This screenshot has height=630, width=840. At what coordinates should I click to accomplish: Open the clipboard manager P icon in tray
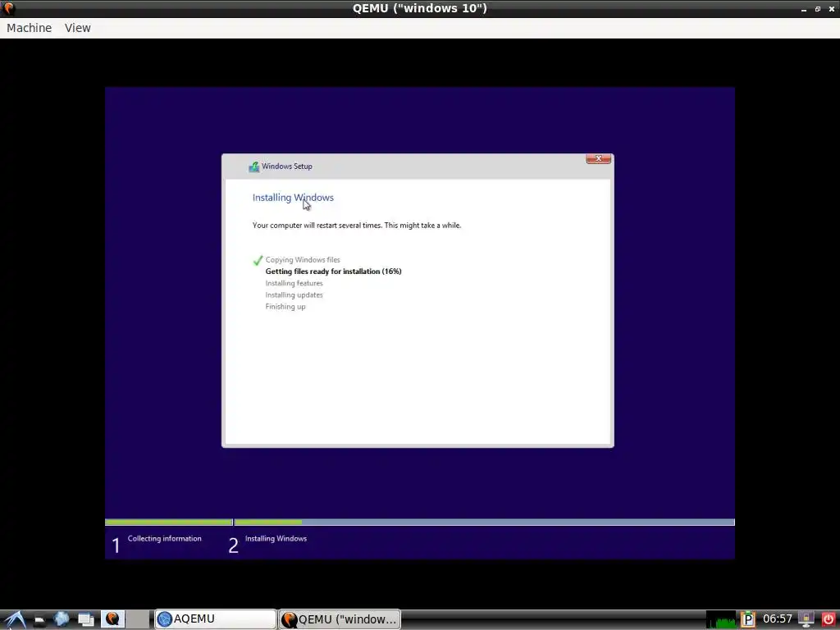(748, 620)
